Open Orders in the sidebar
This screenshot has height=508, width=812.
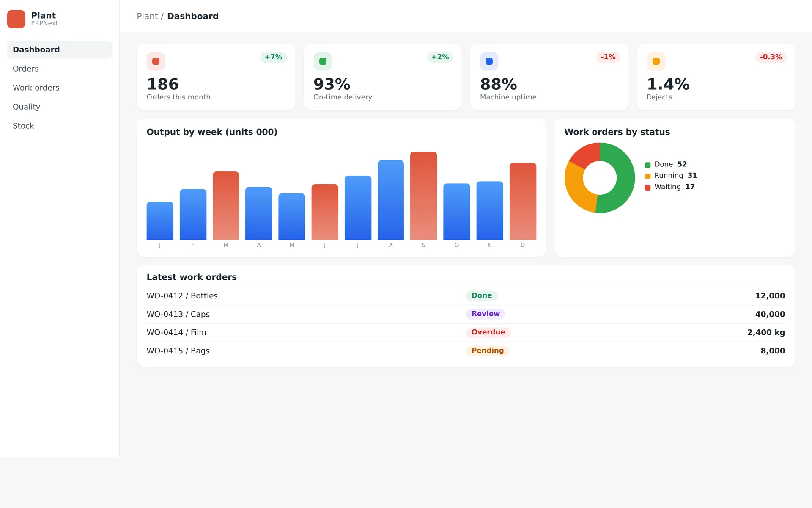click(x=60, y=69)
